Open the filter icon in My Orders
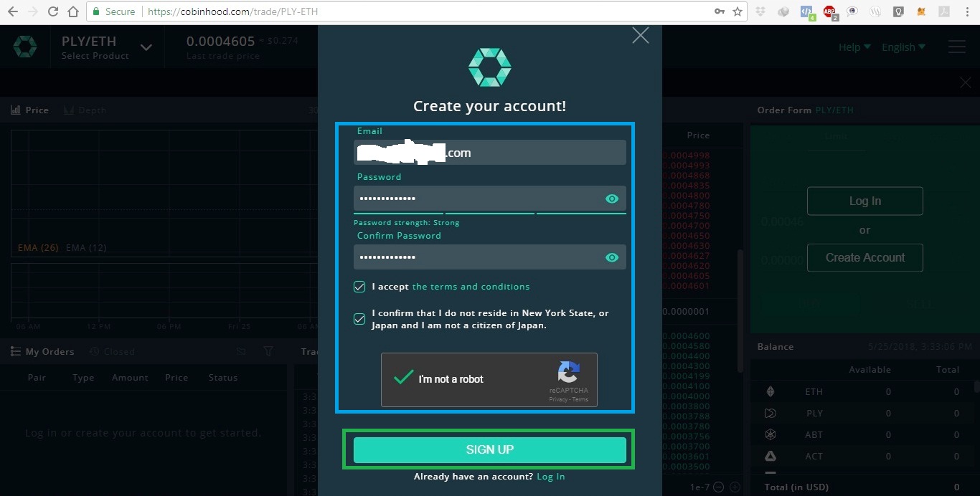The height and width of the screenshot is (496, 980). point(268,351)
